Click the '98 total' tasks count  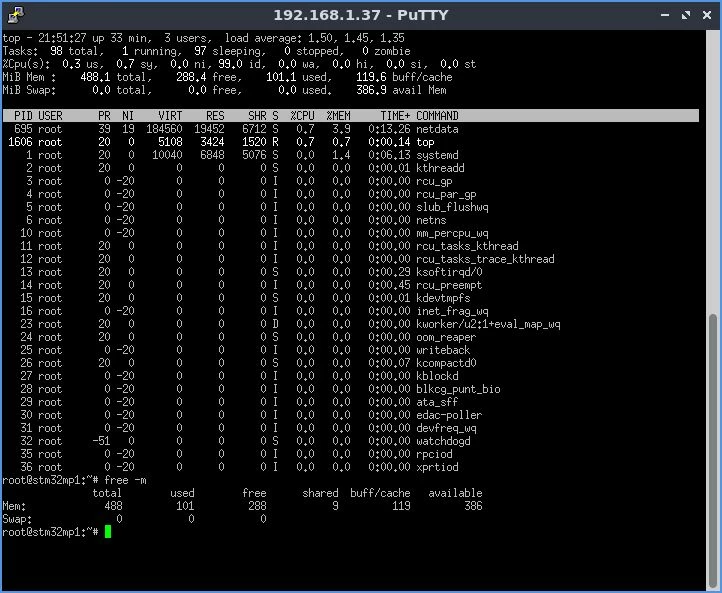pyautogui.click(x=74, y=51)
